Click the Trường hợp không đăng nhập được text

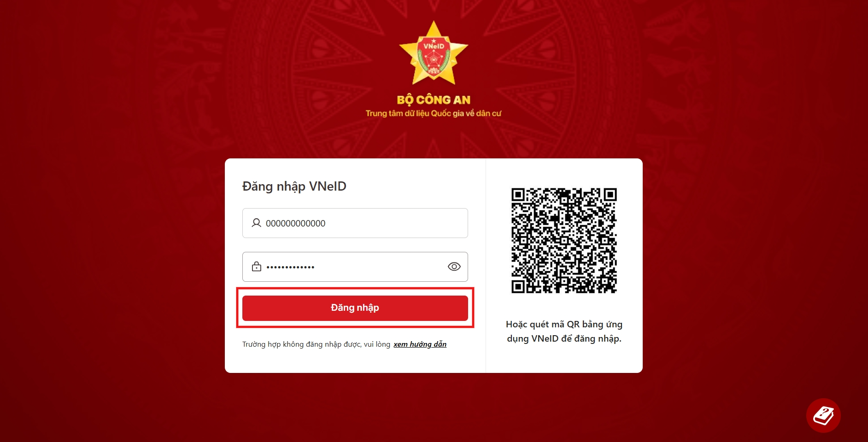[316, 344]
